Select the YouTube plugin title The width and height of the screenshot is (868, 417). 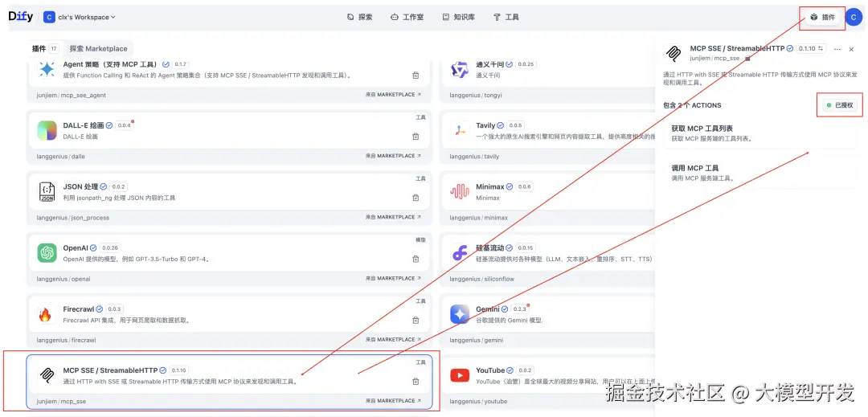tap(490, 370)
